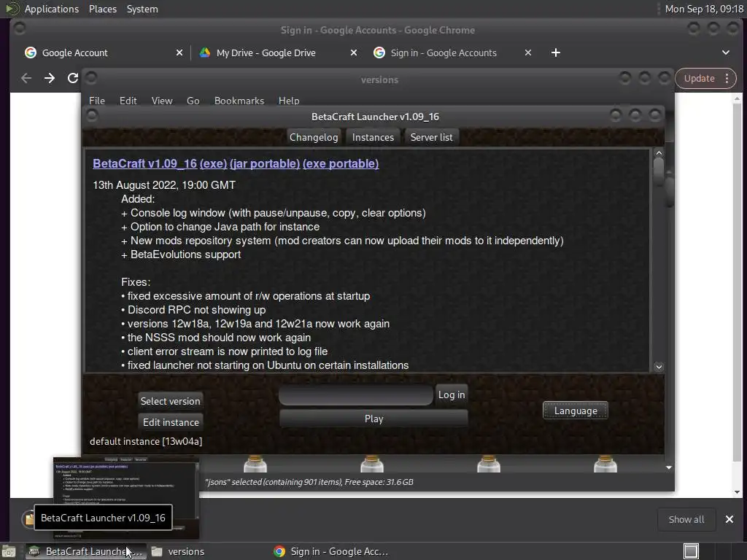Viewport: 747px width, 560px height.
Task: Open the Help menu in versions window
Action: point(289,101)
